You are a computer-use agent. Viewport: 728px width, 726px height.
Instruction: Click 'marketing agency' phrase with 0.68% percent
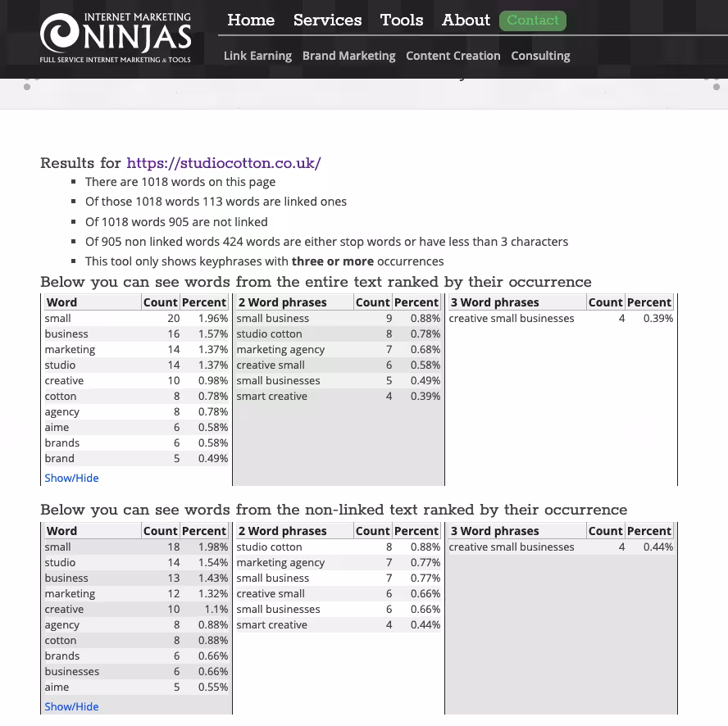tap(339, 350)
